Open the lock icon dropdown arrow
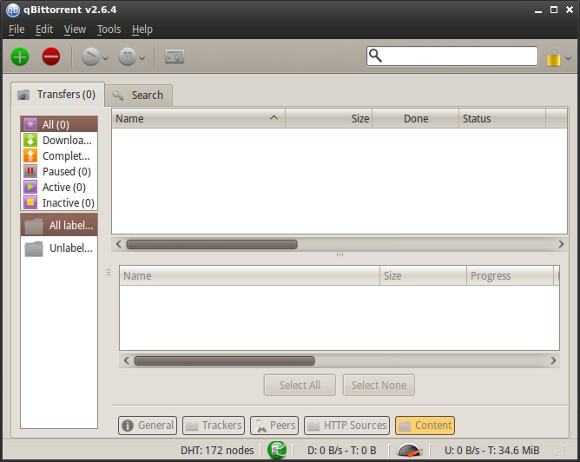This screenshot has height=462, width=580. click(x=568, y=58)
